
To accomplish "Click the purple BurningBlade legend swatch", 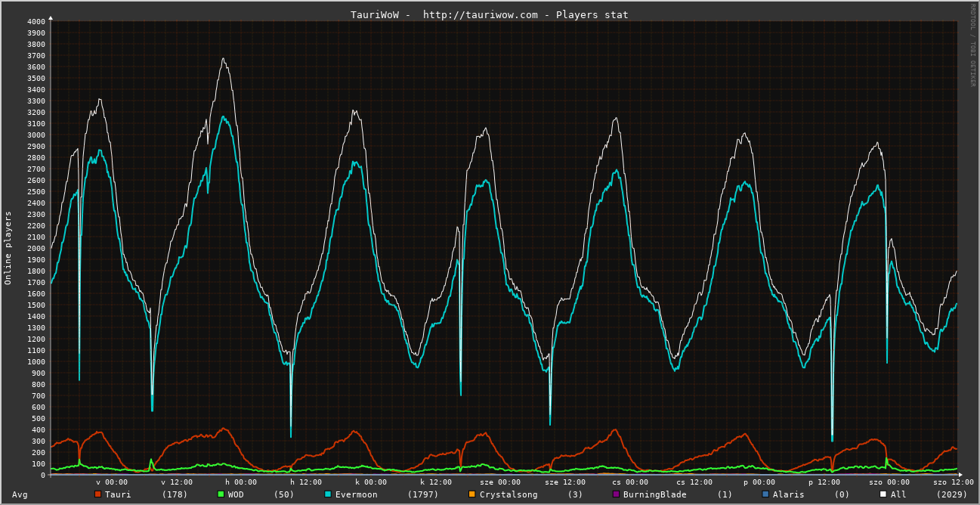I will [616, 494].
